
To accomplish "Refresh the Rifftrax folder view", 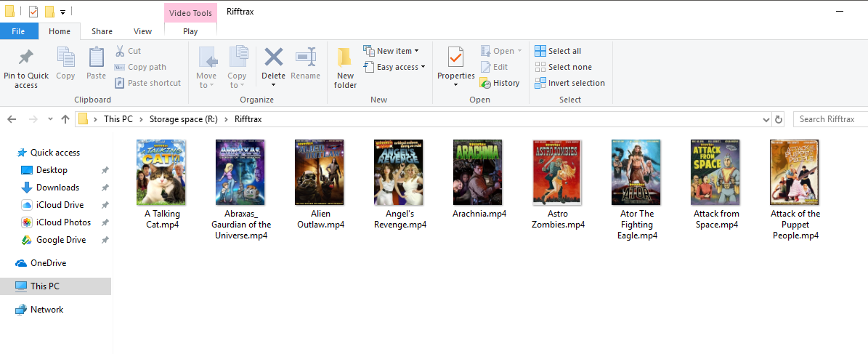I will [779, 119].
